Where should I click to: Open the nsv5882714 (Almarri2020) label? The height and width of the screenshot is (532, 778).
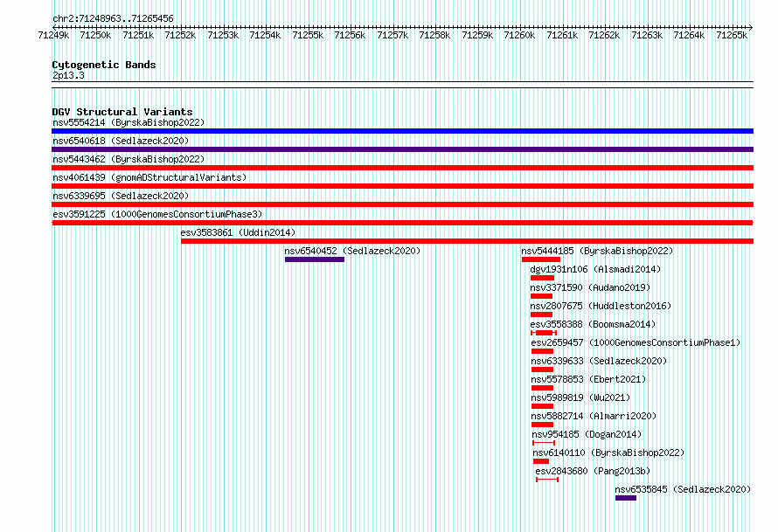click(594, 416)
